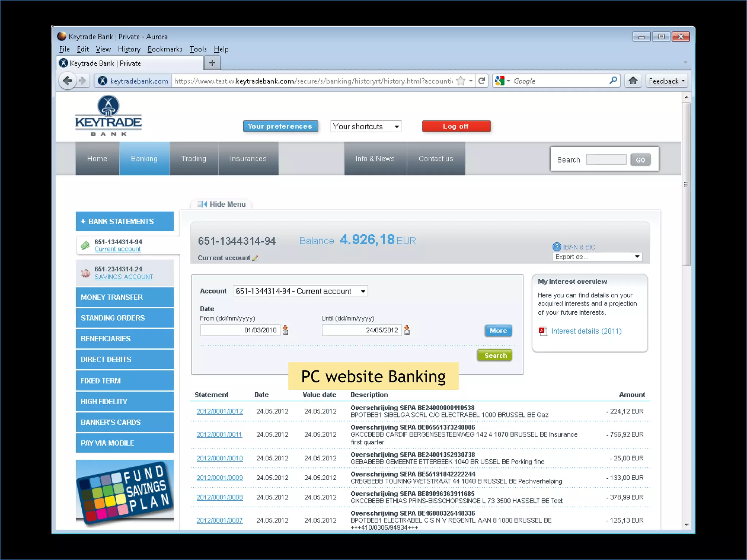Click the scrollbar down arrow
The width and height of the screenshot is (747, 560).
point(686,525)
